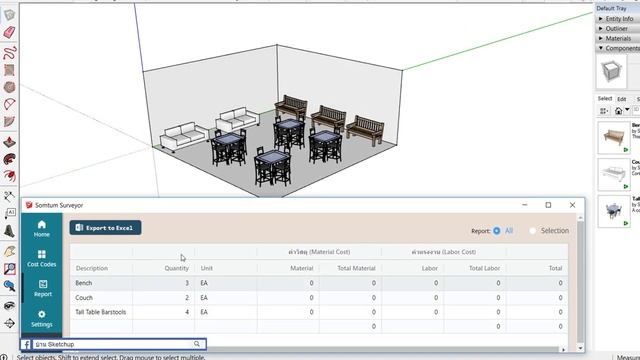Open Settings in Somtum Surveyor sidebar
640x360 pixels.
pos(42,318)
